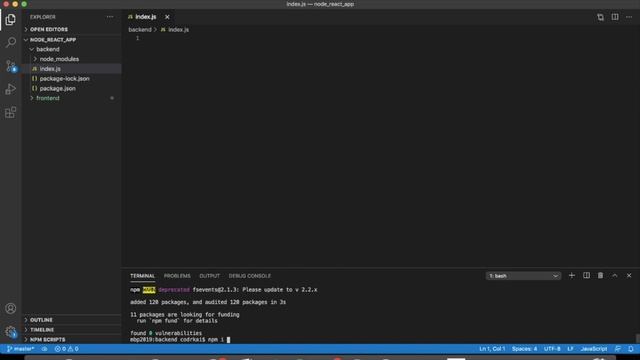Split the terminal panel
The width and height of the screenshot is (640, 360).
click(586, 276)
